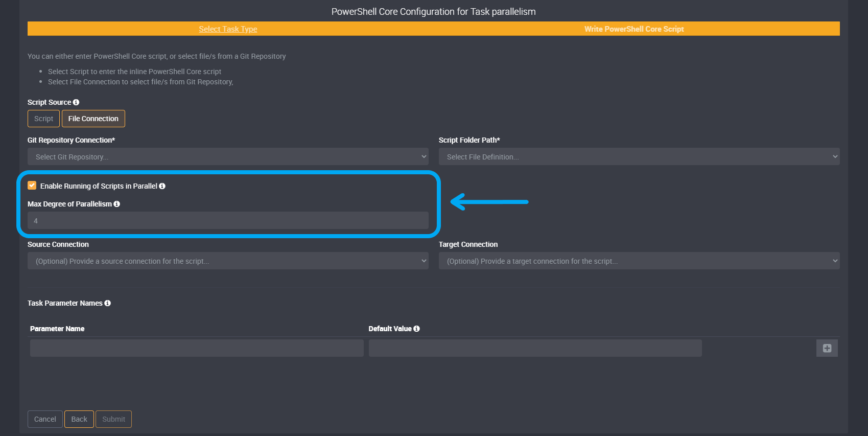Open the Source Connection dropdown
The image size is (868, 436).
[x=228, y=261]
